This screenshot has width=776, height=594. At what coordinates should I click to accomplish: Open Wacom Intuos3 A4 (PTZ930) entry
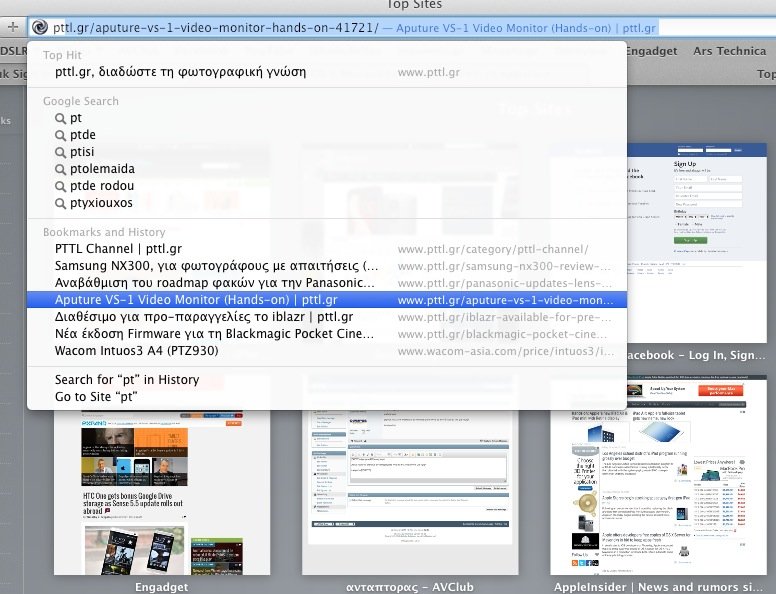click(327, 350)
